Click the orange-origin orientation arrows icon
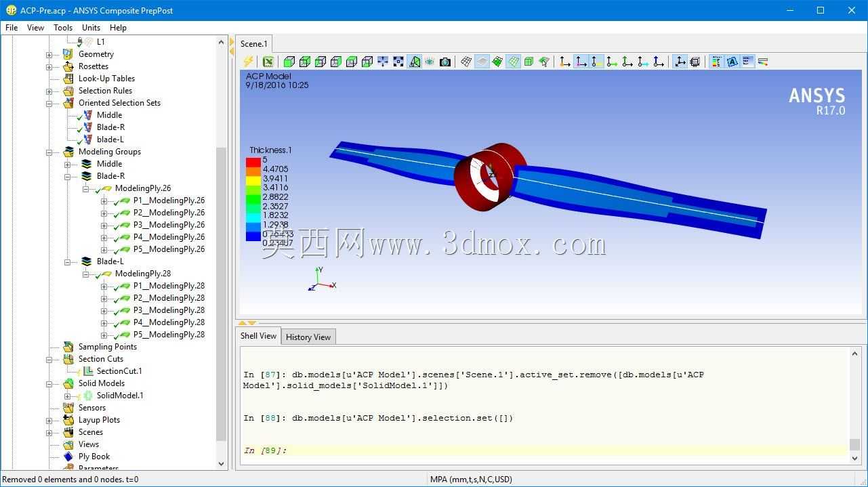The height and width of the screenshot is (487, 868). (565, 62)
